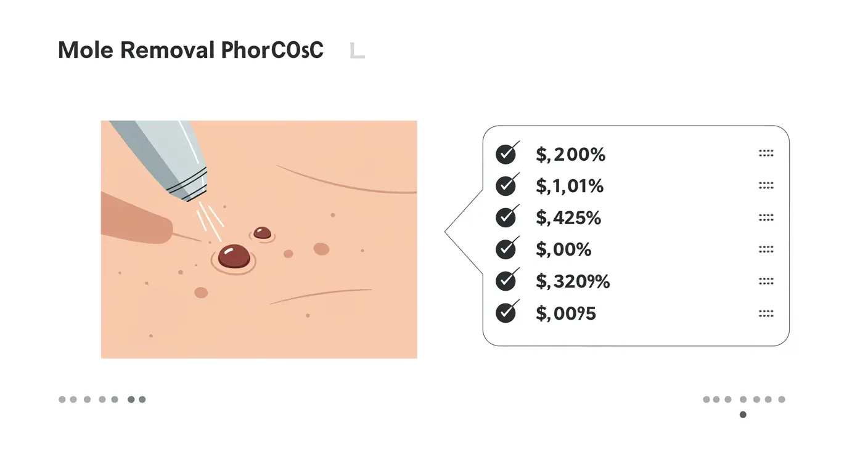Click the $,320% price label

(573, 282)
